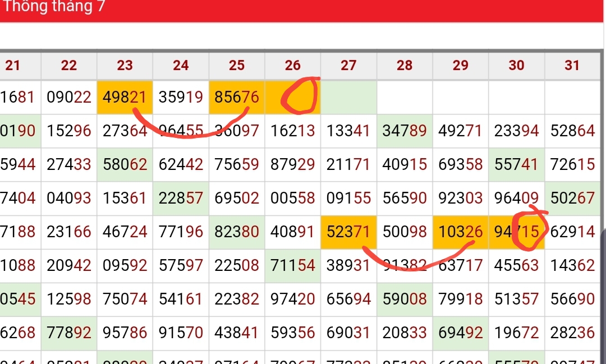Screen dimensions: 606x364
Task: Click the highlighted cell 49821
Action: click(125, 98)
